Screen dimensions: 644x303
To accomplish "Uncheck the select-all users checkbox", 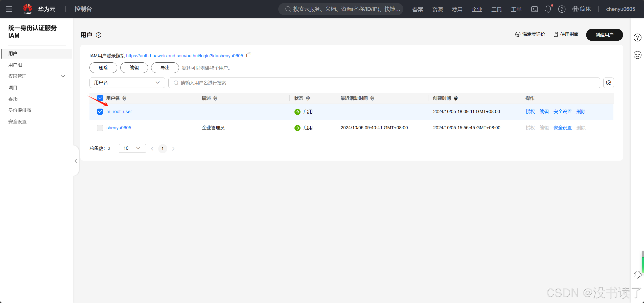I will pyautogui.click(x=100, y=98).
